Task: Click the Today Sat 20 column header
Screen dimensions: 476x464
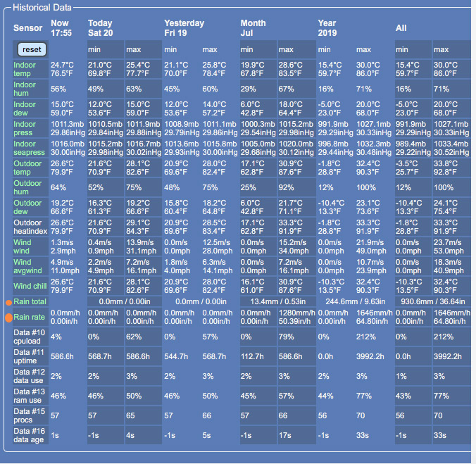Action: (x=100, y=27)
